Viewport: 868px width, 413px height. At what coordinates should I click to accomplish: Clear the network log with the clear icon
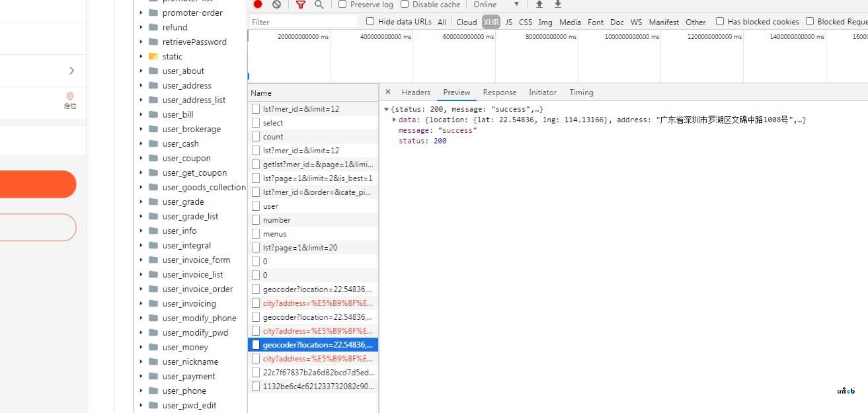tap(276, 4)
